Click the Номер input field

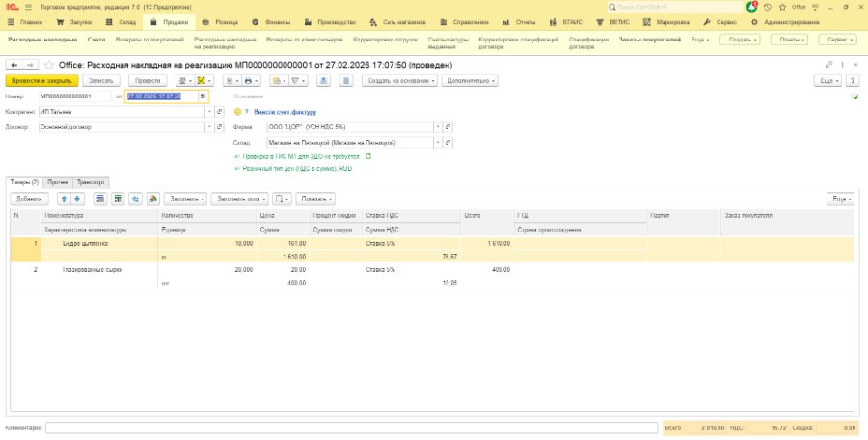click(x=74, y=96)
